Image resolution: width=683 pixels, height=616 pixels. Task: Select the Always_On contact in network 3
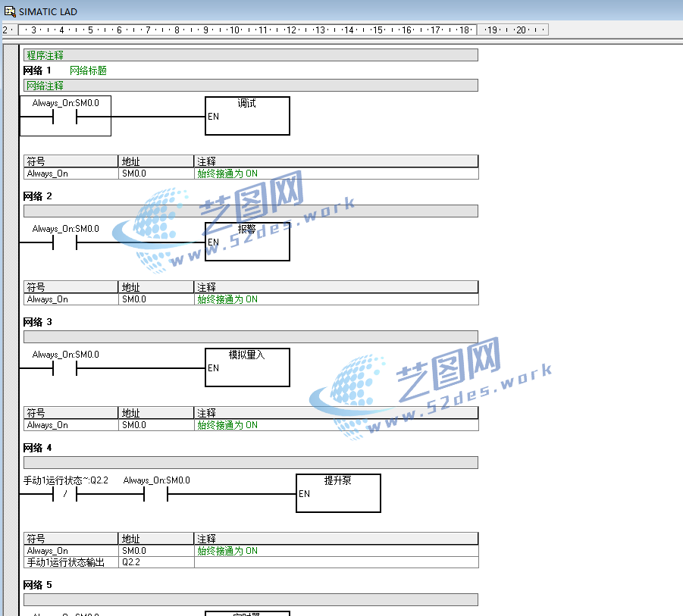tap(65, 368)
